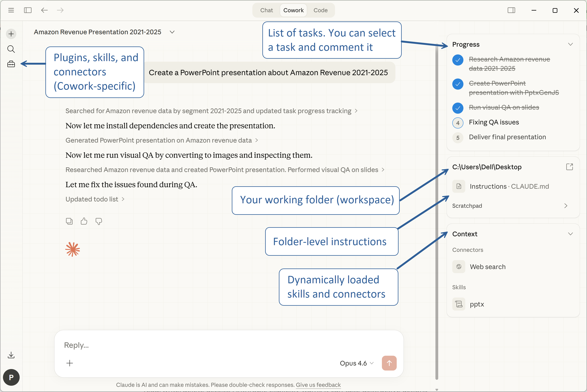Switch to the Code tab
Viewport: 587px width, 392px height.
(320, 10)
